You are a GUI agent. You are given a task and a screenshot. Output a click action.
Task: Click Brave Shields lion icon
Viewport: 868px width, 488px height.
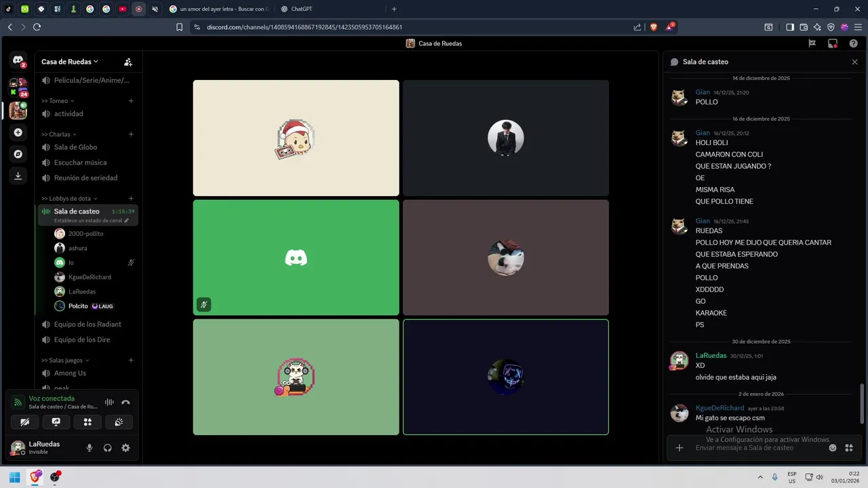(x=654, y=27)
